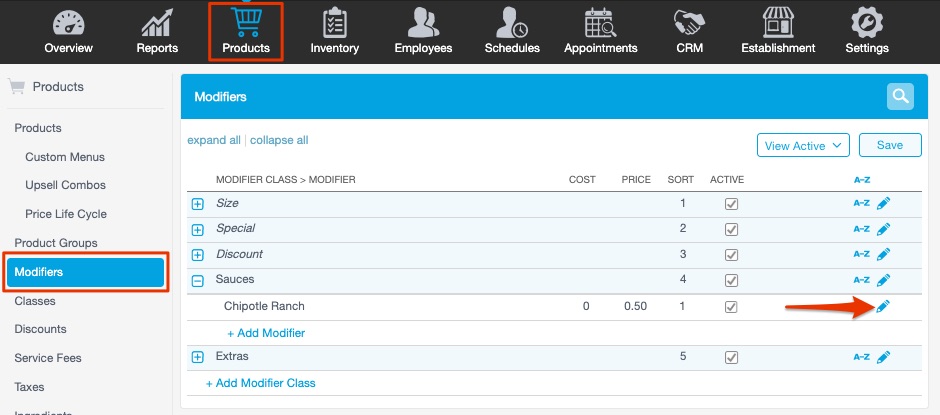
Task: Open Upsell Combos in sidebar
Action: click(65, 185)
